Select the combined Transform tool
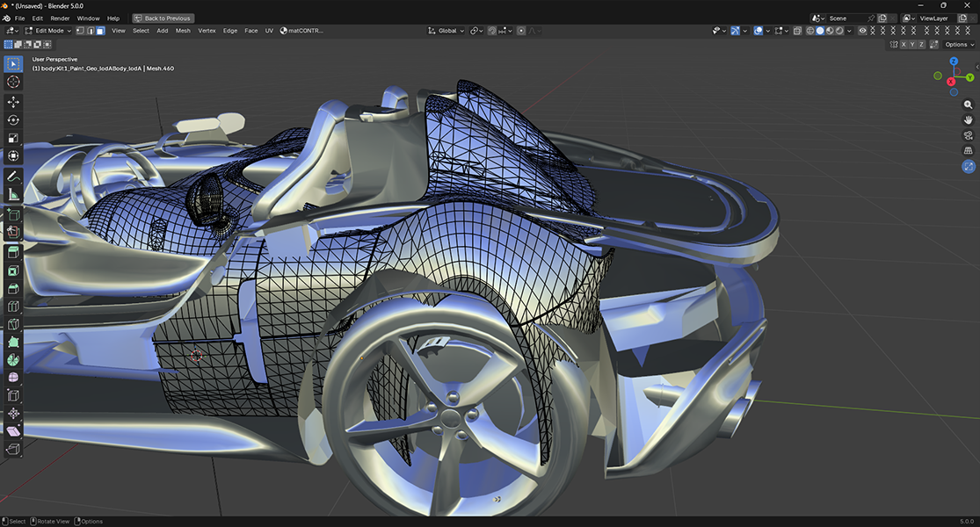 (x=13, y=156)
